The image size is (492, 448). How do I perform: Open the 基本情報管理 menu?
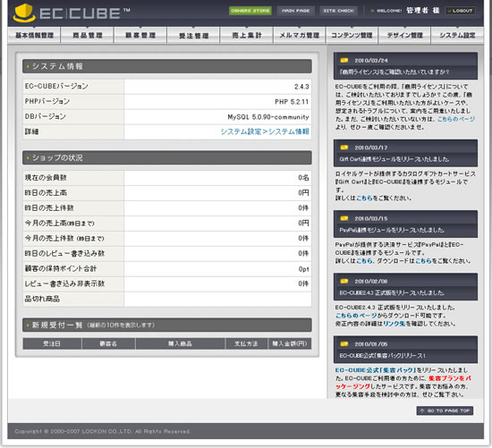[34, 35]
